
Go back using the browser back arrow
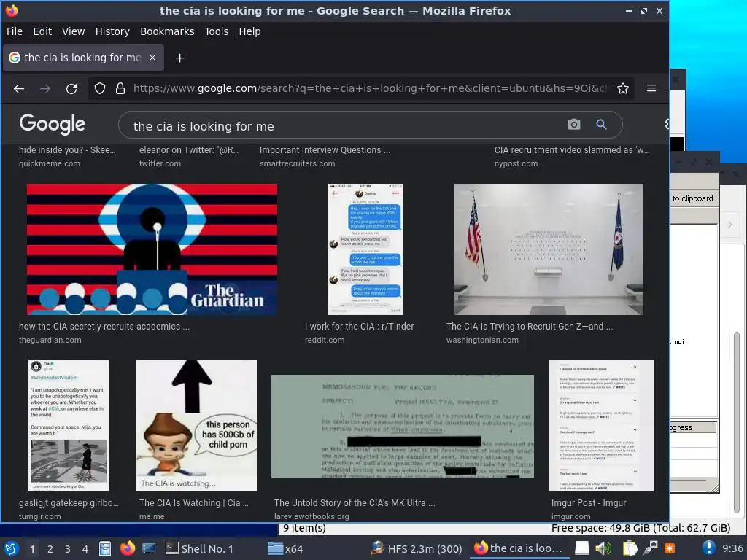pos(19,88)
